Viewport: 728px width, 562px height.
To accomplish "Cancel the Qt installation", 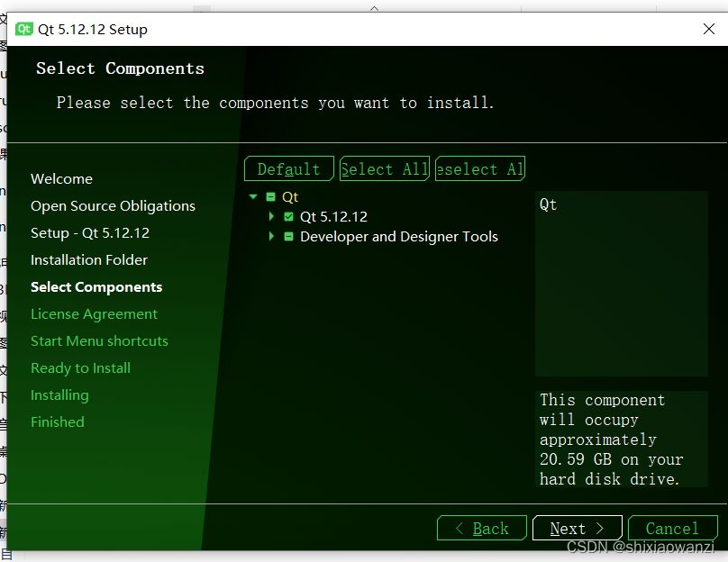I will (x=673, y=528).
